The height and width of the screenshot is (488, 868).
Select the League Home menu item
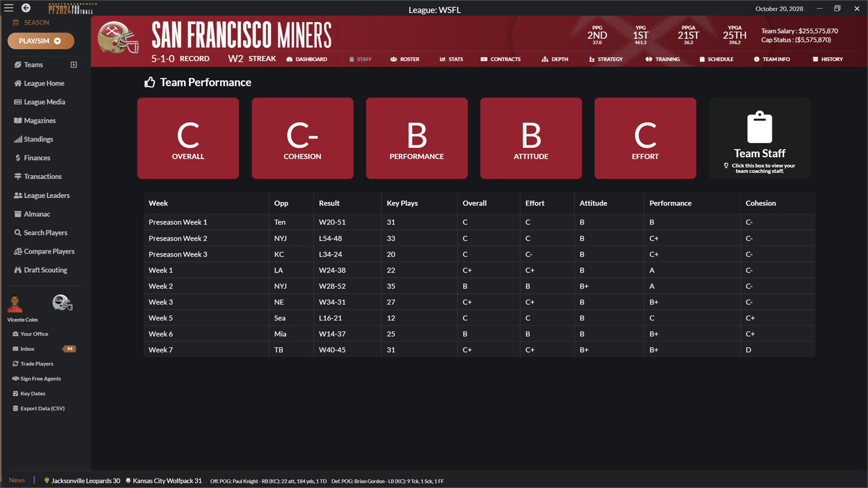[x=44, y=83]
